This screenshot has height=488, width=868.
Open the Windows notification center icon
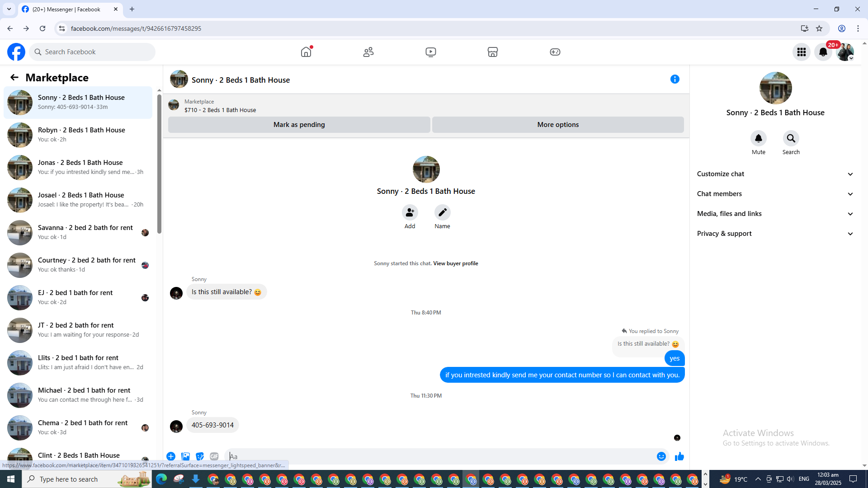click(x=853, y=479)
